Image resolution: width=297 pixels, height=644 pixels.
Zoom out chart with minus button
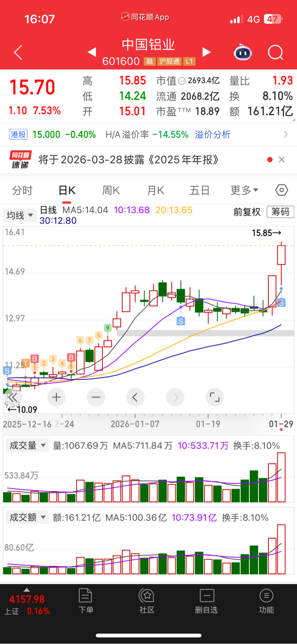point(96,397)
